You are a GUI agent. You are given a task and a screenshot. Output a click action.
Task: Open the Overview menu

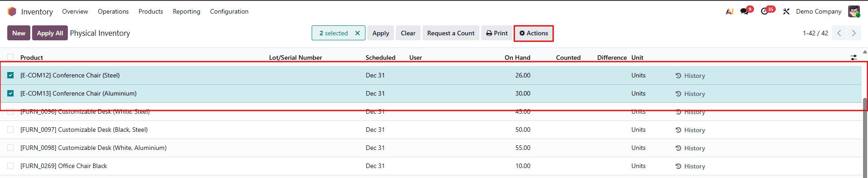(x=75, y=11)
